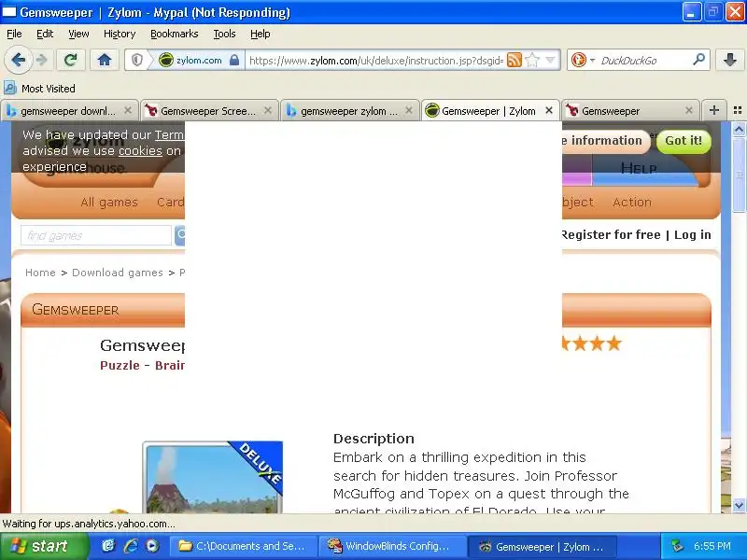Open 'Download games' breadcrumb link
Viewport: 747px width, 560px height.
tap(118, 273)
